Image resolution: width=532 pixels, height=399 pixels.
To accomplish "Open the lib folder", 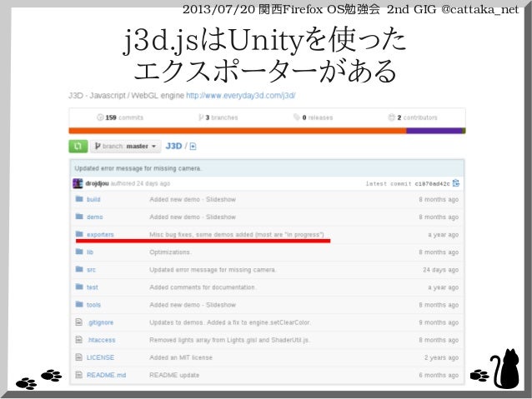I will pyautogui.click(x=90, y=252).
